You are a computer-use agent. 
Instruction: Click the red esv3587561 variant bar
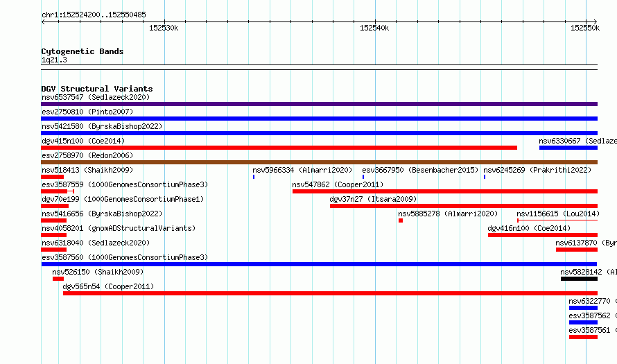(x=583, y=337)
